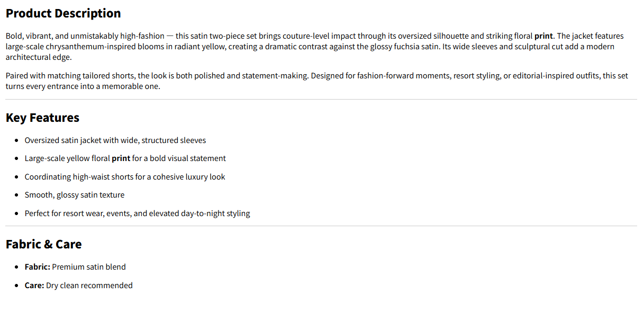
Task: Click the "Fabric & Care" heading
Action: [x=43, y=244]
